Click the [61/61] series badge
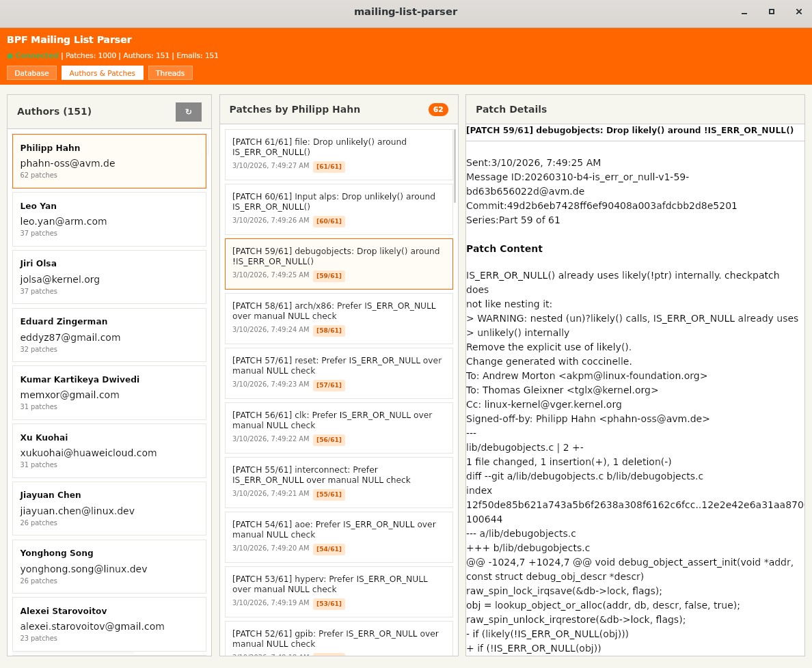Viewport: 812px width, 668px height. 329,167
